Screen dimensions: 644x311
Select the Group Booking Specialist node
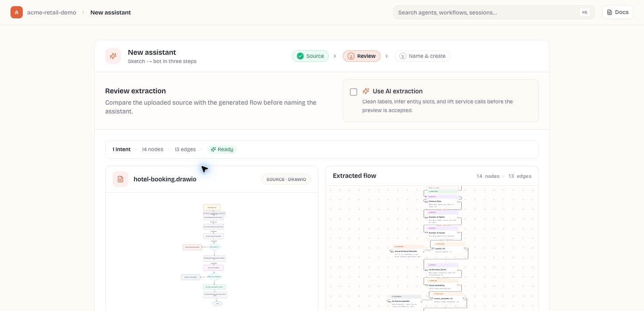point(409,252)
